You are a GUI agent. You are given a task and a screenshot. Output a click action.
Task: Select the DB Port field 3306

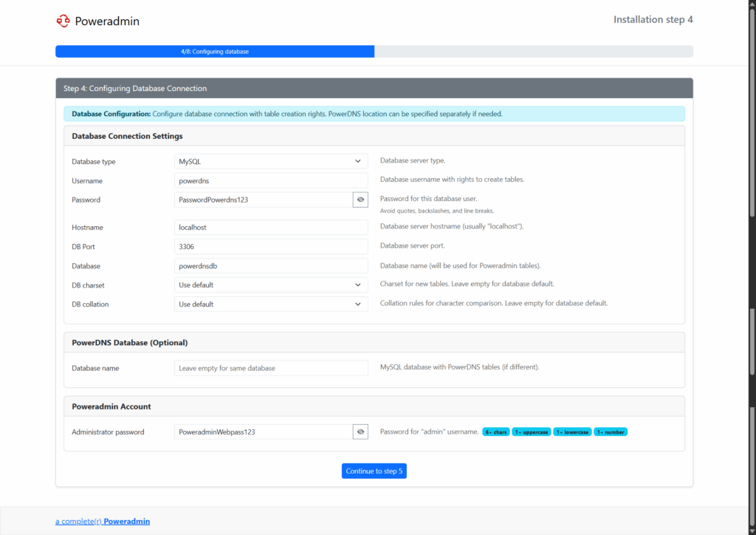point(271,247)
